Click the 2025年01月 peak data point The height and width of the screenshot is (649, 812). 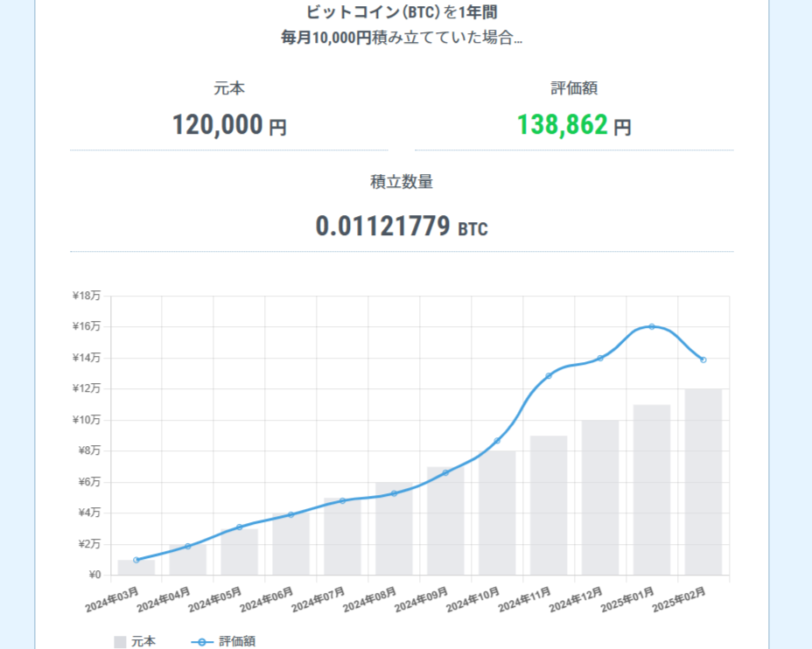tap(652, 326)
